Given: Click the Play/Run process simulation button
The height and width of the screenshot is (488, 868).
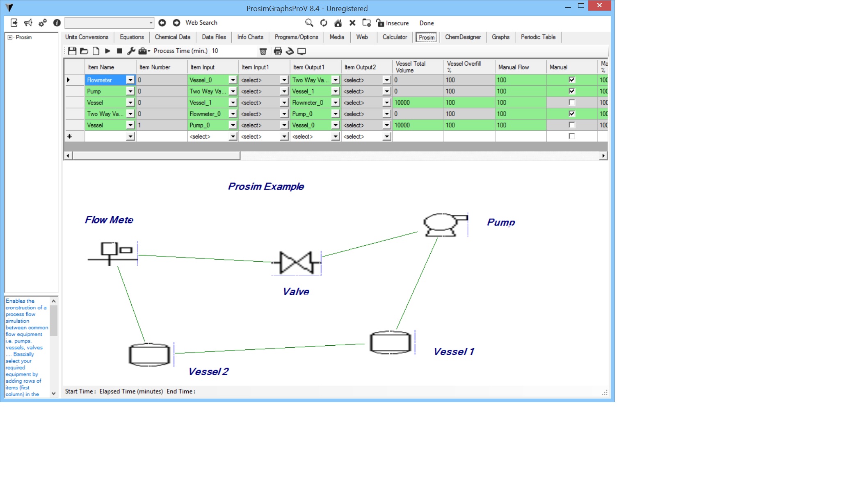Looking at the screenshot, I should point(108,51).
